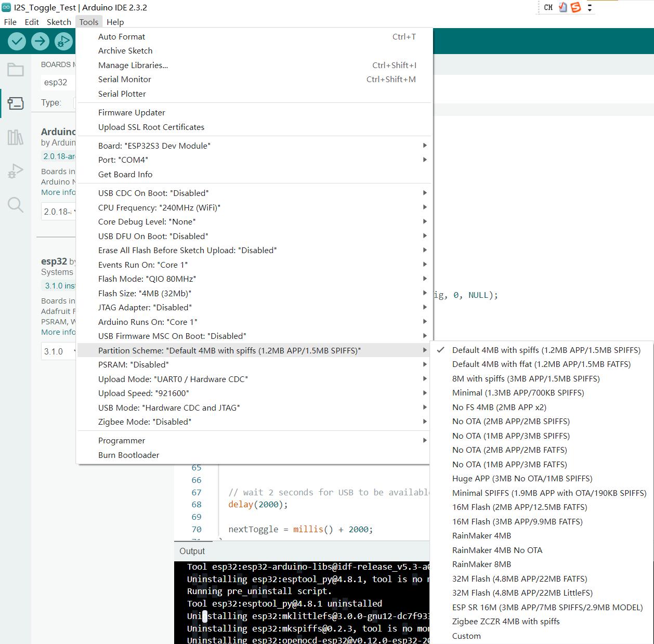Open the Sketch menu in menu bar
Screen dimensions: 654x644
tap(59, 22)
